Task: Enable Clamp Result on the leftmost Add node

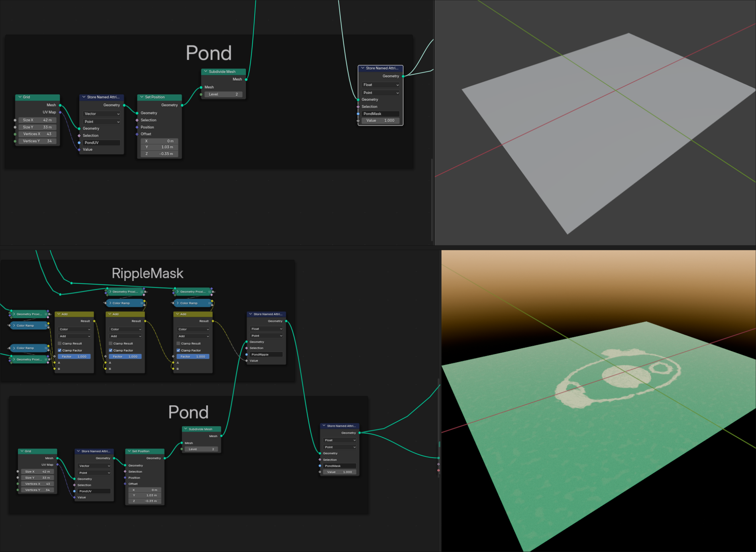Action: click(x=60, y=343)
